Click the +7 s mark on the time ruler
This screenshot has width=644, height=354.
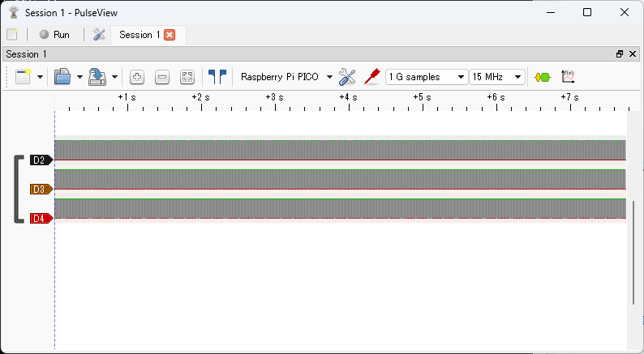point(569,98)
